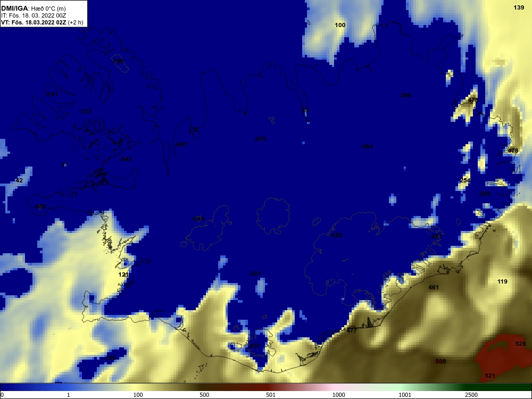Click the map value '42'
Image resolution: width=532 pixels, height=399 pixels.
(x=19, y=180)
